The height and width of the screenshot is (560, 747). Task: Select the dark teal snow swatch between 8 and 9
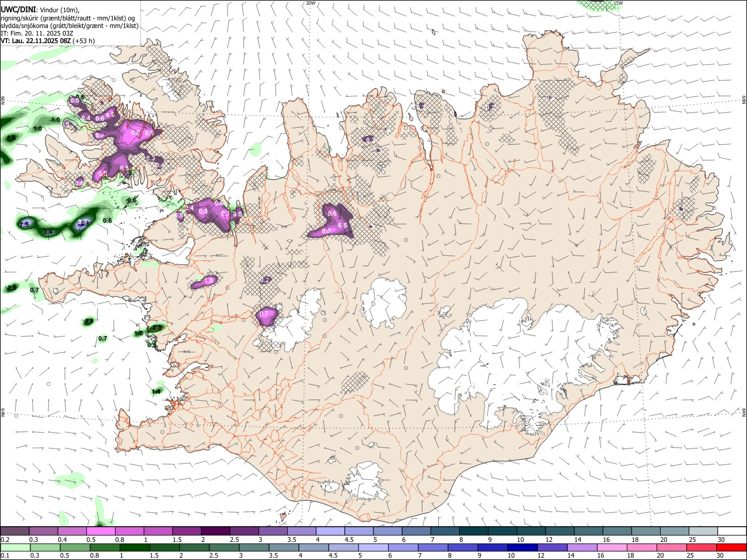pos(473,531)
